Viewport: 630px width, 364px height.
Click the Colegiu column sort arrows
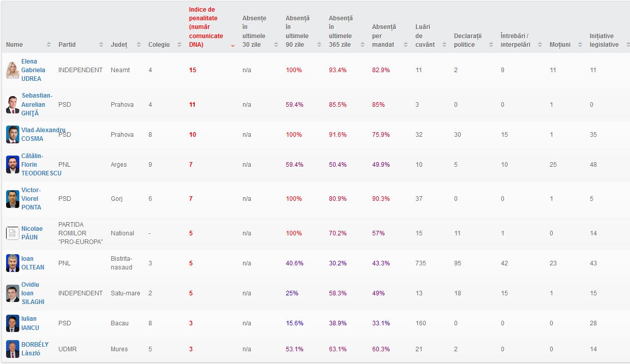pyautogui.click(x=179, y=45)
